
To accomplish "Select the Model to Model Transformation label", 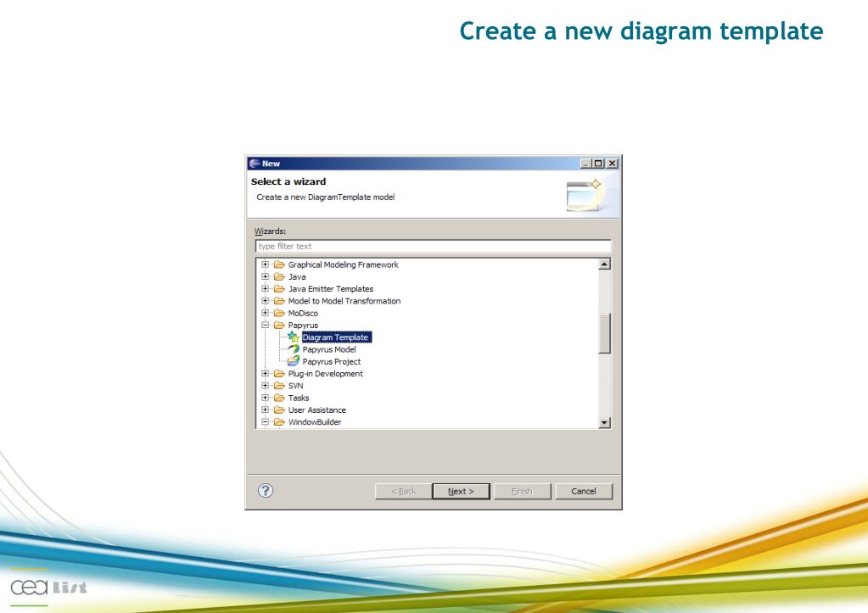I will click(x=344, y=301).
